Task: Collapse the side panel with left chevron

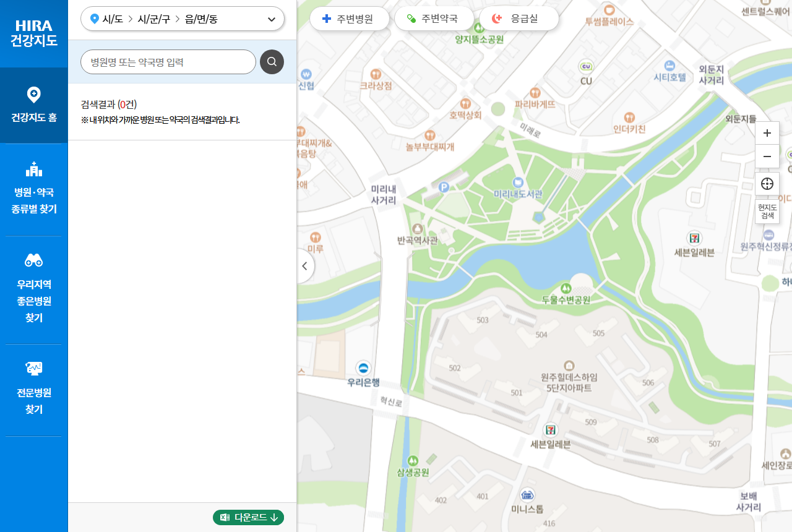Action: [304, 266]
